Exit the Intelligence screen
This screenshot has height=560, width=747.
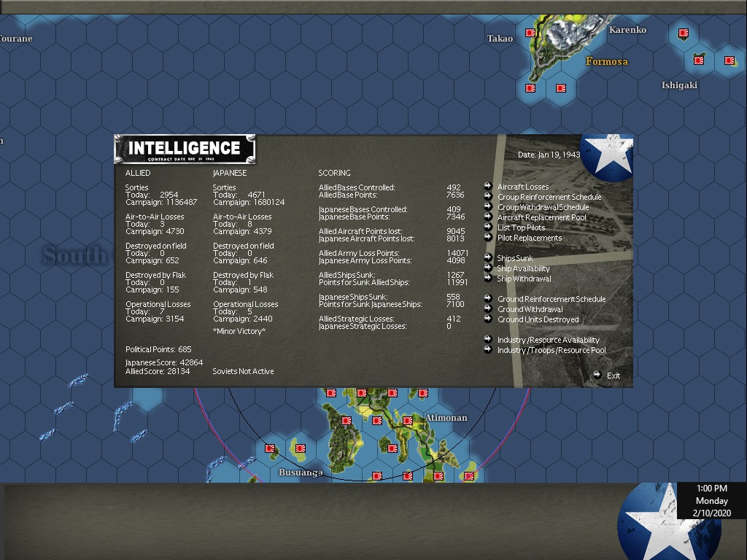(614, 376)
